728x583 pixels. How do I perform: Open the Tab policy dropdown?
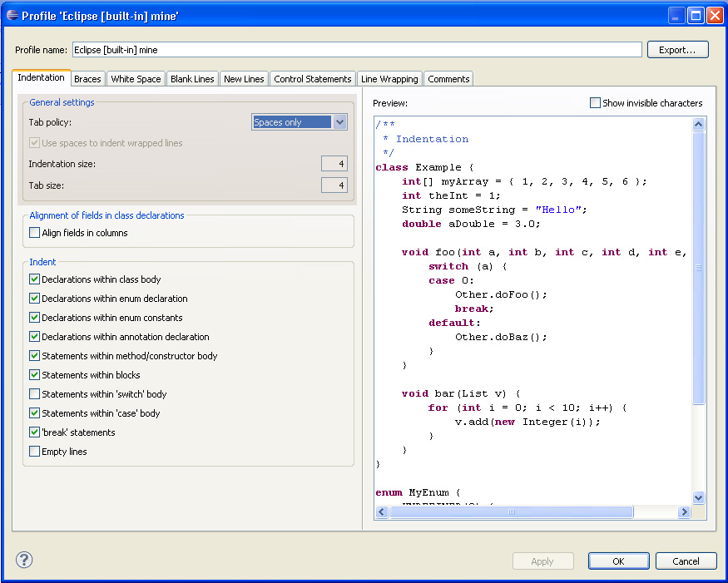click(x=339, y=122)
